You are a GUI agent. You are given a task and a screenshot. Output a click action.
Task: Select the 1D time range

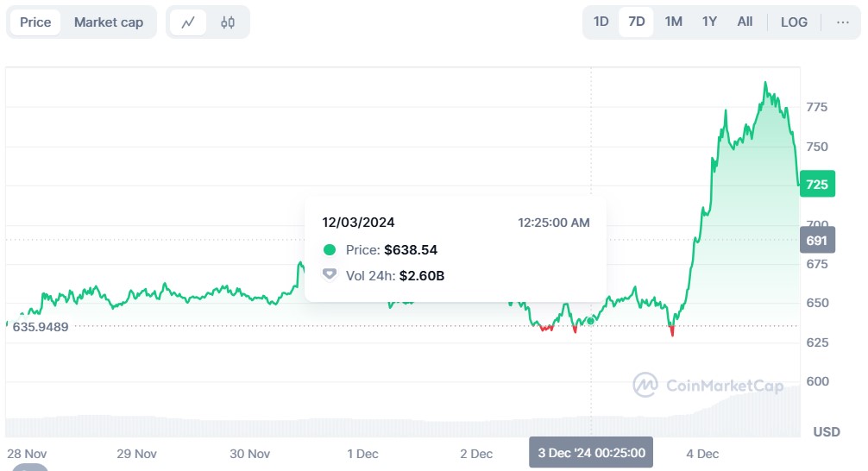pyautogui.click(x=601, y=22)
